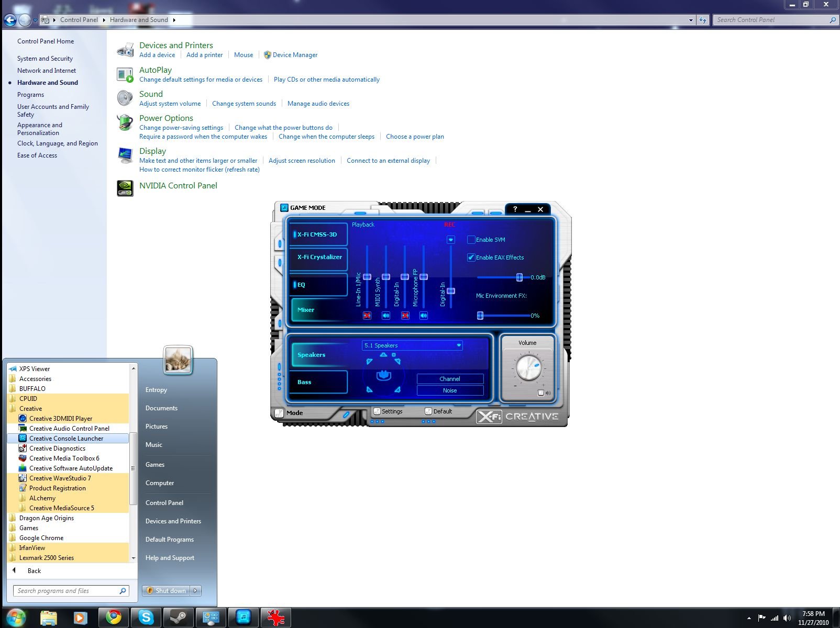Select the Speakers tab
840x628 pixels.
point(318,355)
